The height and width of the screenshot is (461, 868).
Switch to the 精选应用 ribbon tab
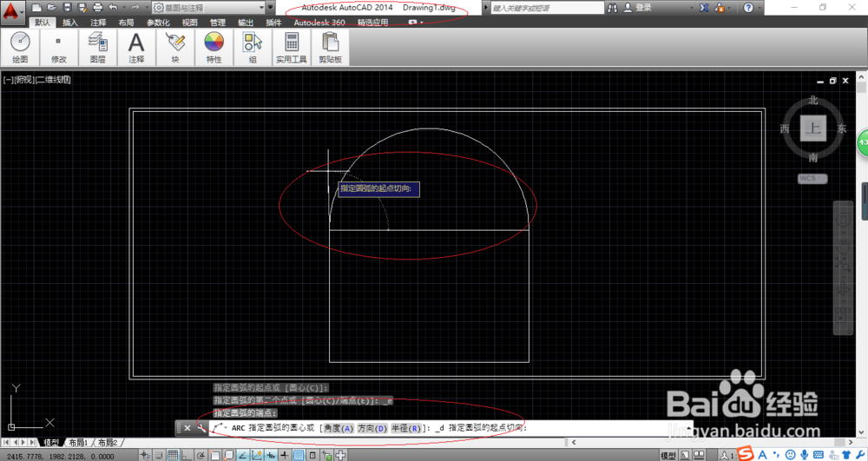[x=372, y=22]
